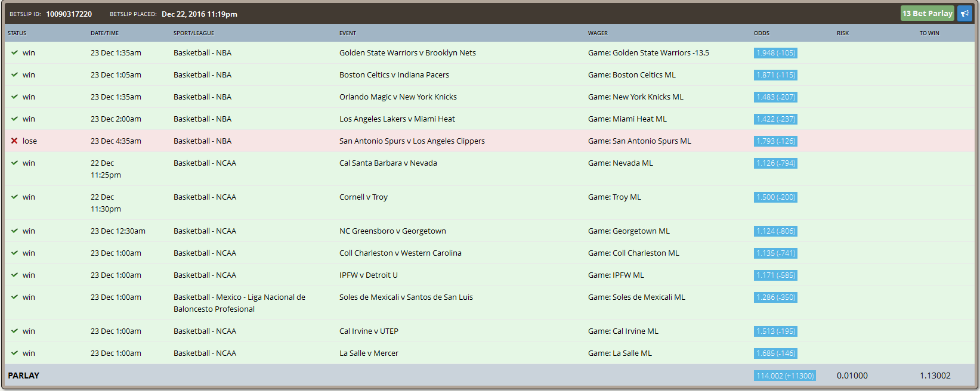The height and width of the screenshot is (391, 980).
Task: Click the 23 Dec 4:35am date on Spurs row
Action: pyautogui.click(x=116, y=141)
